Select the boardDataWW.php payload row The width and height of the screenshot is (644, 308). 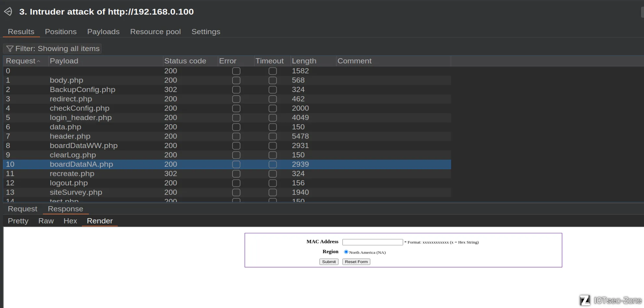point(227,146)
